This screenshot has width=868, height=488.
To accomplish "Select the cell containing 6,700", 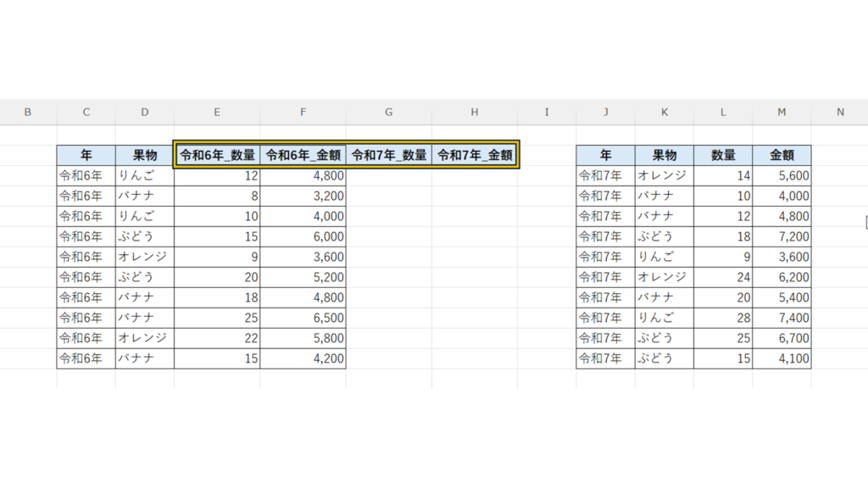I will pos(782,338).
